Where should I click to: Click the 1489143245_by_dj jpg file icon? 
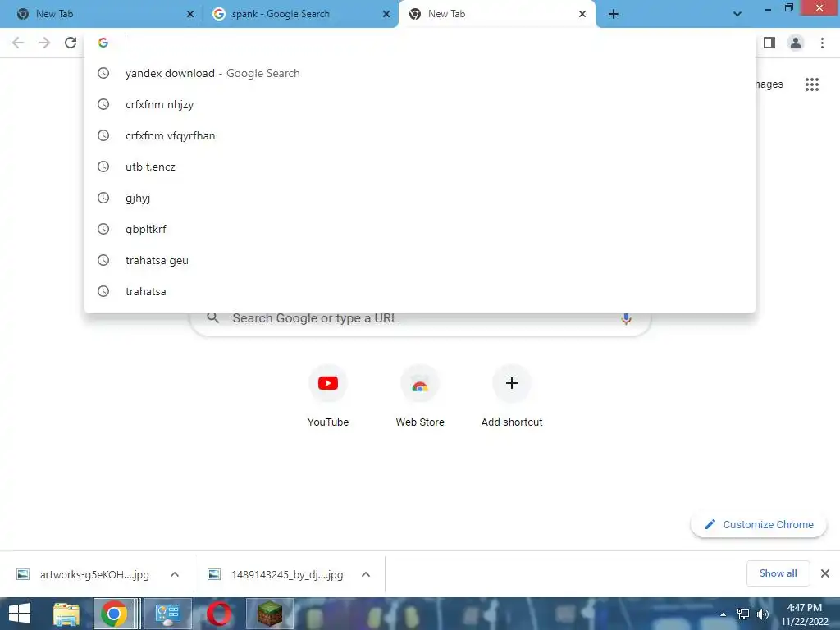click(x=214, y=575)
